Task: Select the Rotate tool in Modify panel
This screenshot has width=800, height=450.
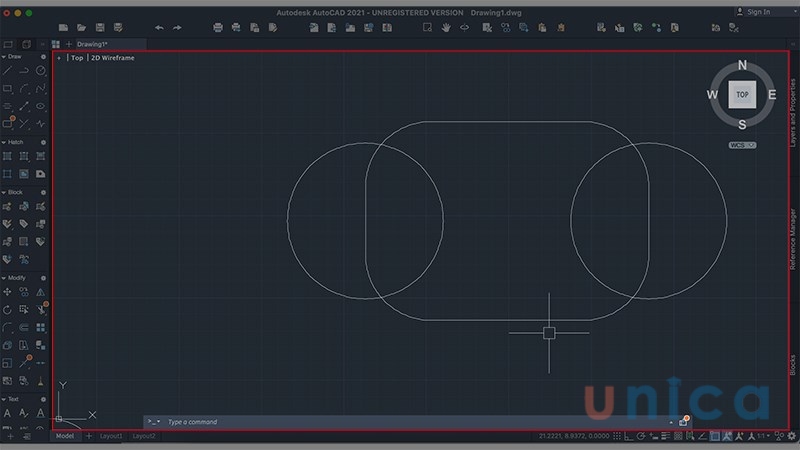Action: tap(7, 310)
